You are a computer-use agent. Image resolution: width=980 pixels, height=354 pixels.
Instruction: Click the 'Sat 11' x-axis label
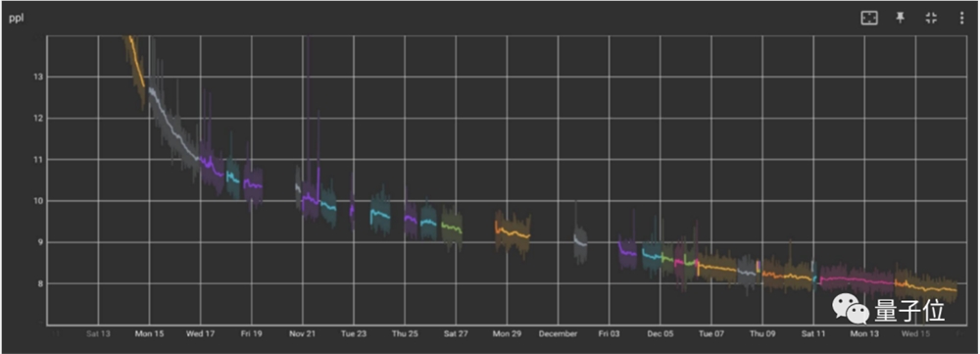click(813, 334)
